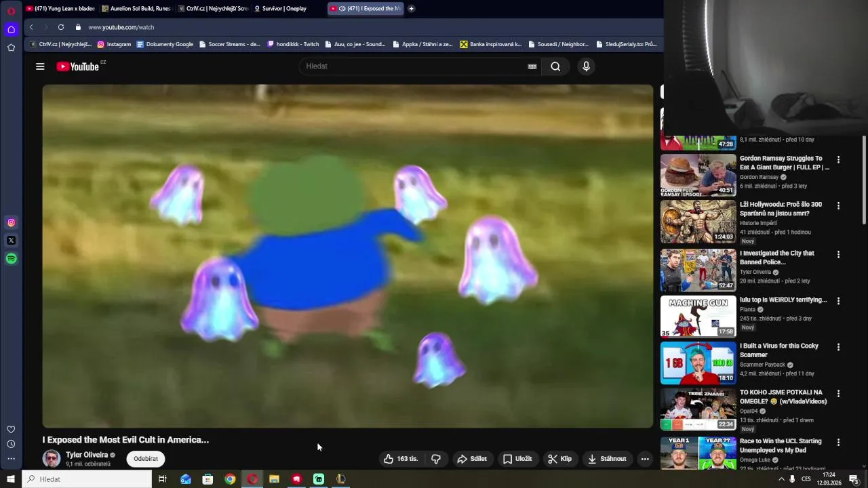Go back with the browser arrow
This screenshot has width=868, height=488.
coord(31,27)
